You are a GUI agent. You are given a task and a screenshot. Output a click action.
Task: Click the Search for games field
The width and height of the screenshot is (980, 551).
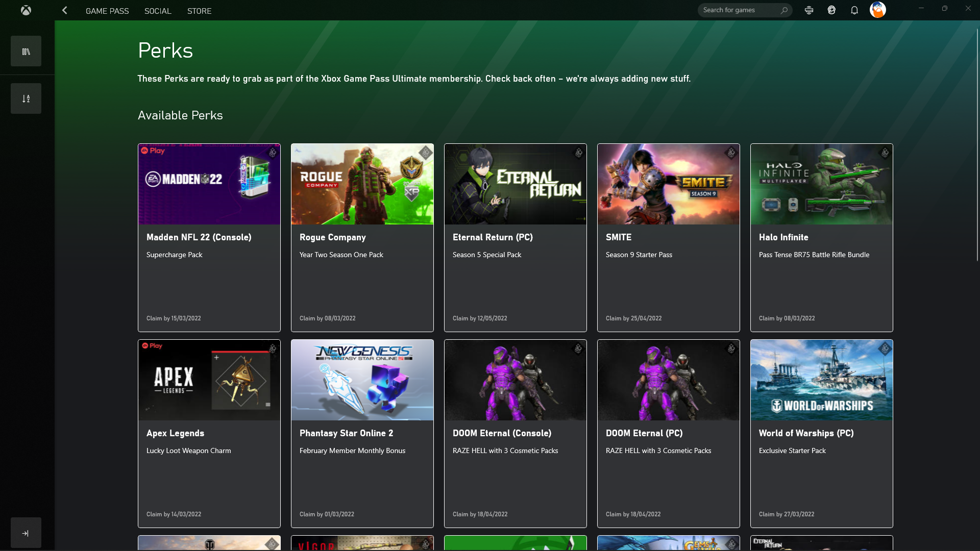click(745, 10)
